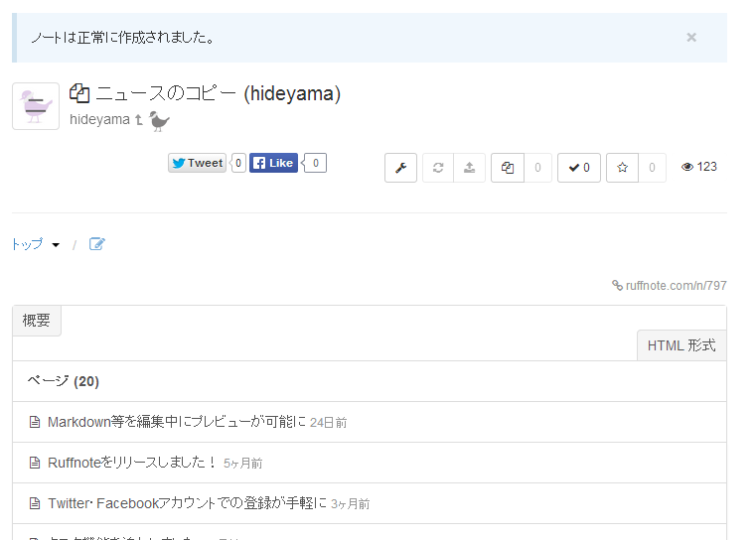Open the Ruffnoteをリリースしました！ page
Image resolution: width=756 pixels, height=540 pixels.
pos(131,463)
